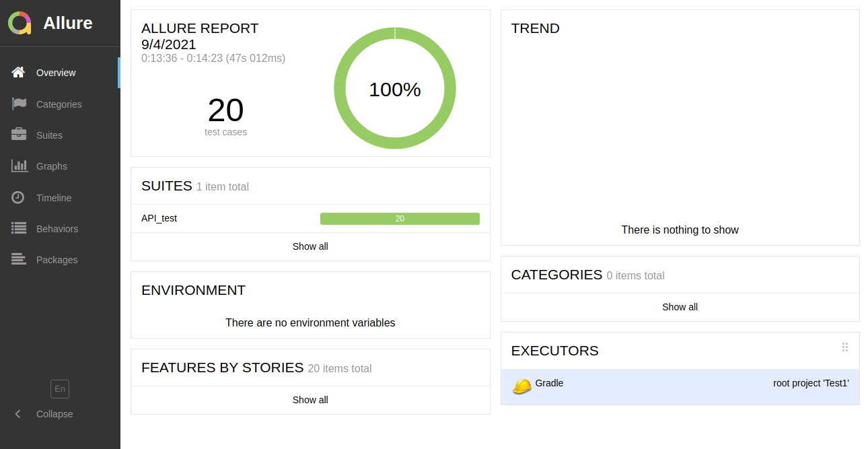
Task: Click the Behaviors list icon
Action: click(x=19, y=228)
